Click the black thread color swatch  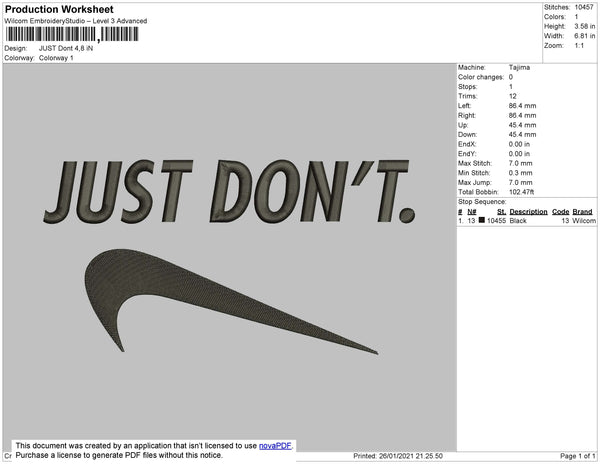click(x=482, y=220)
